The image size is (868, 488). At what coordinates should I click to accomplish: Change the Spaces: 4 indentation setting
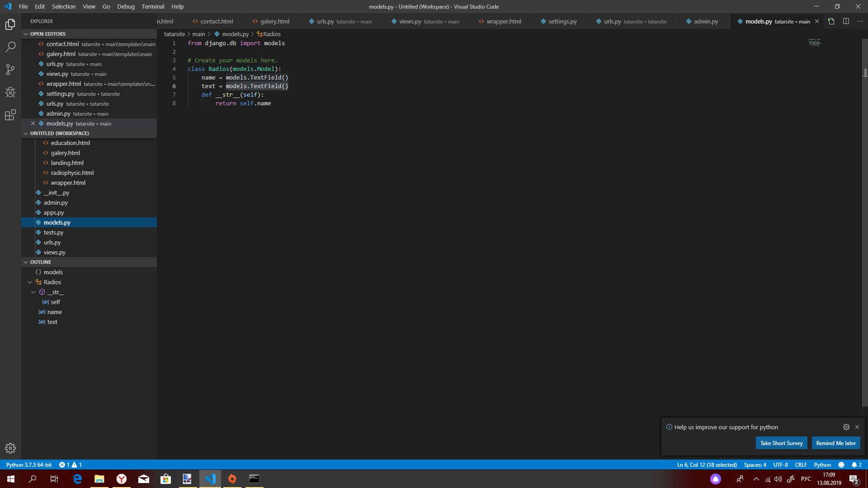[755, 465]
